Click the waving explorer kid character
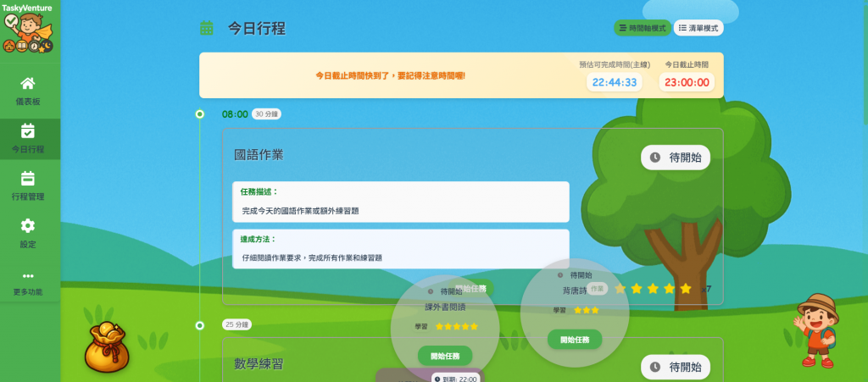The width and height of the screenshot is (868, 382). 816,330
